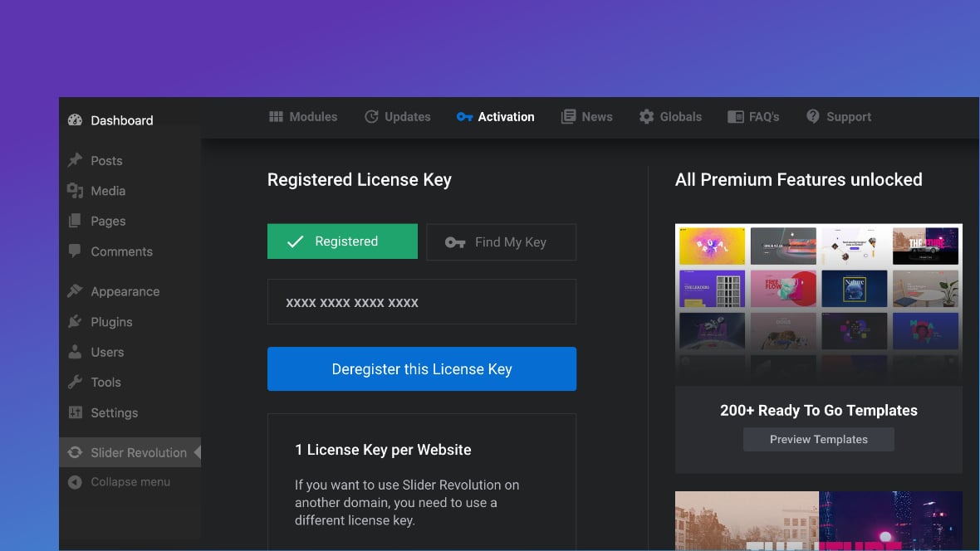Click Deregister this License Key
Image resolution: width=980 pixels, height=551 pixels.
[x=422, y=368]
